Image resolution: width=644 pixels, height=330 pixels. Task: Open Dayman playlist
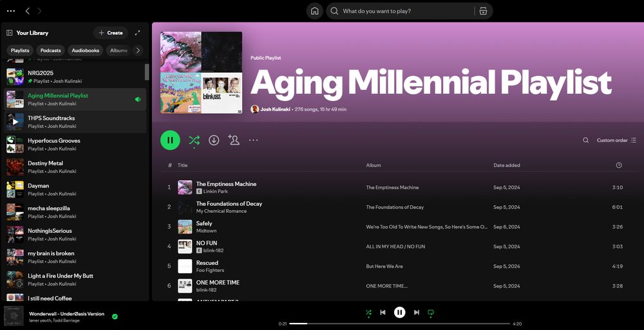pyautogui.click(x=75, y=190)
